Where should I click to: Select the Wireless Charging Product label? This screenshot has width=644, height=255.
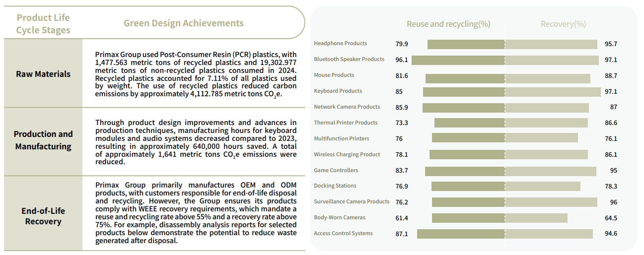coord(347,155)
